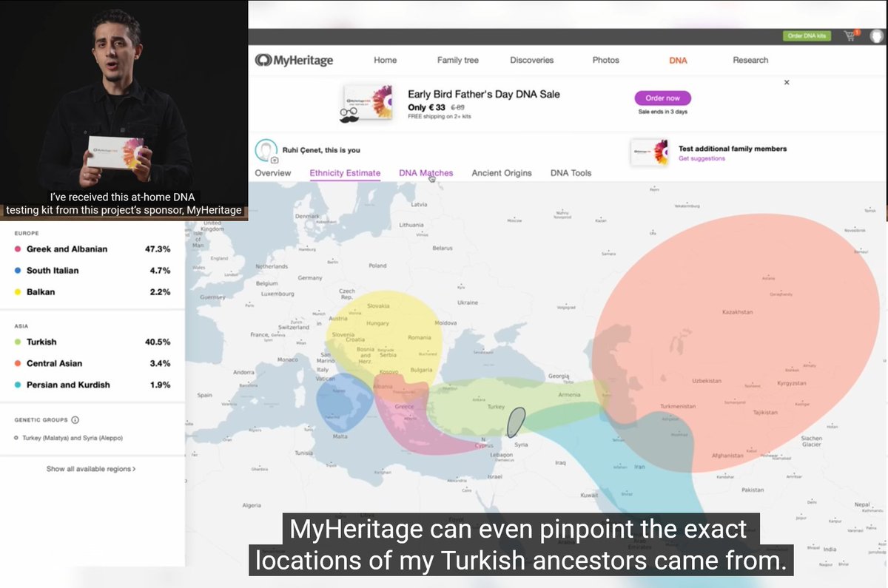Click the Genetic Groups info icon
The height and width of the screenshot is (588, 888).
coord(75,419)
